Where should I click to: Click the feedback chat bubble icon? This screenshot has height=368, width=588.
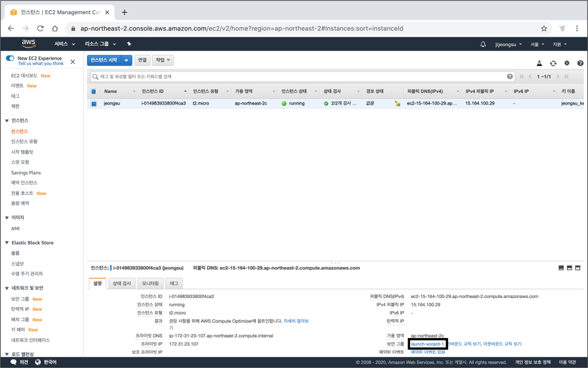pos(14,362)
